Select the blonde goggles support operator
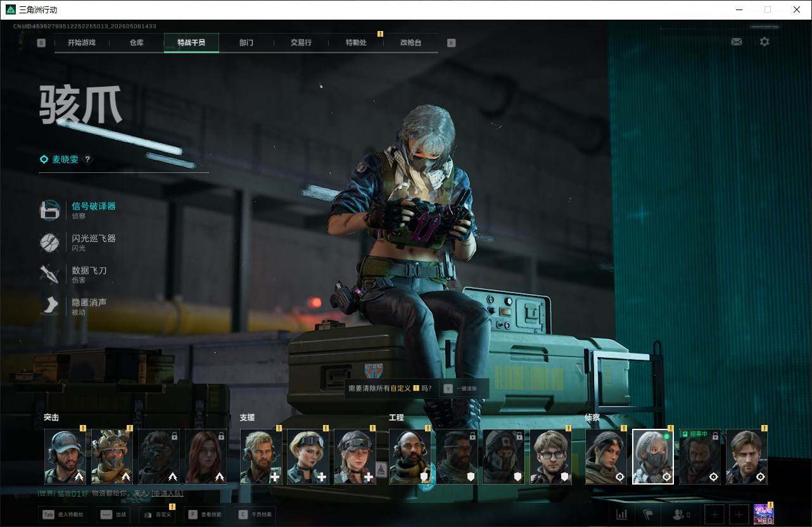Viewport: 812px width, 527px height. coord(308,457)
